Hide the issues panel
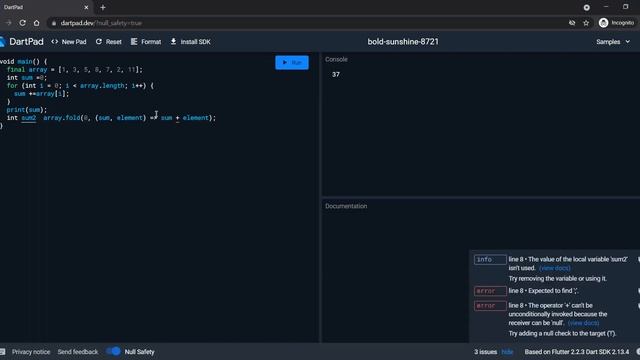 [x=507, y=352]
